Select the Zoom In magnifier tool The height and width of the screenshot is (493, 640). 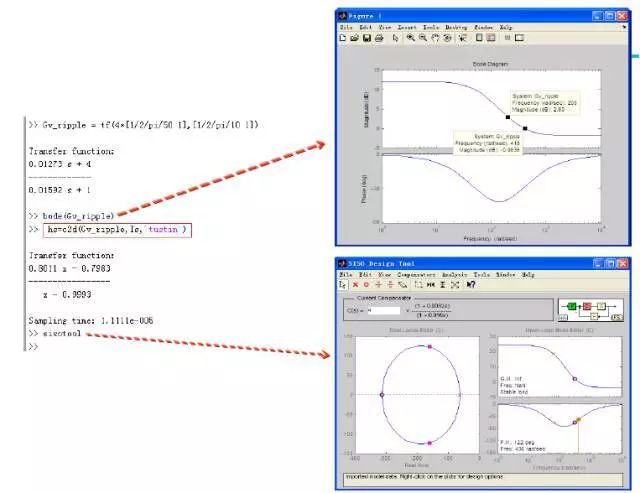[410, 38]
